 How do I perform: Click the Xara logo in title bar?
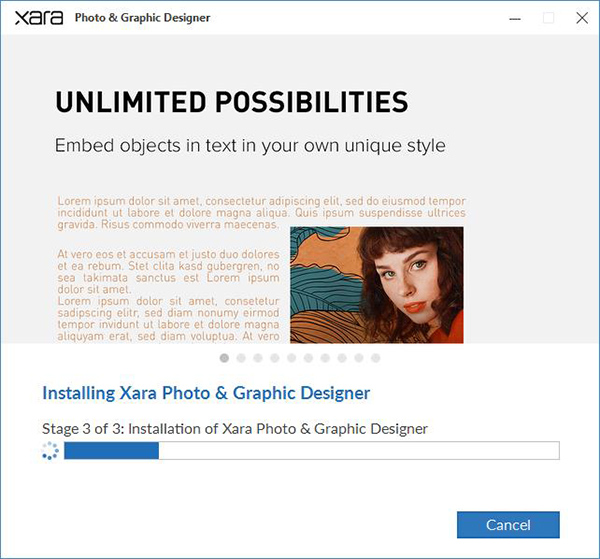(x=39, y=18)
